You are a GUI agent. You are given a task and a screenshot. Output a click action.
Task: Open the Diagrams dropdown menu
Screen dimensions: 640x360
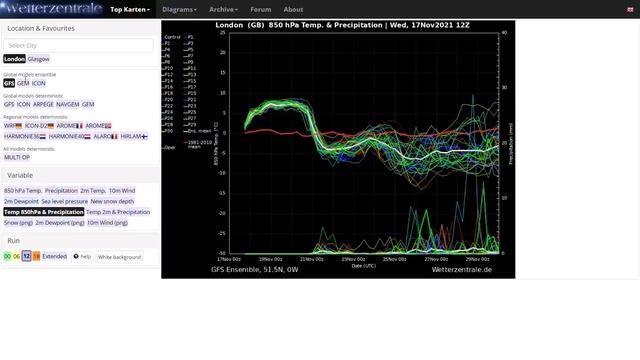click(179, 9)
